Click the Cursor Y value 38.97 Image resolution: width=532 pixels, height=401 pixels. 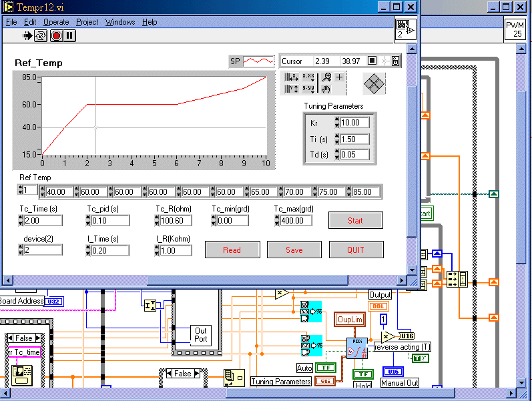pos(351,61)
